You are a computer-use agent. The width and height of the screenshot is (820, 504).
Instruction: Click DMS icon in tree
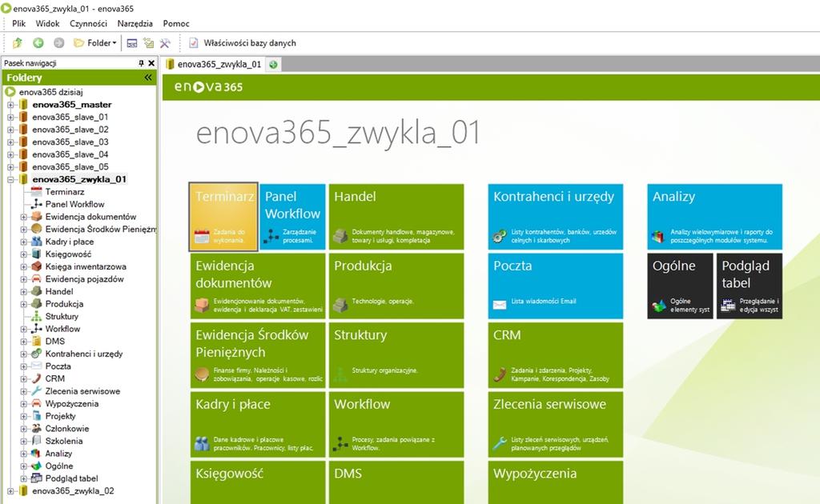[x=36, y=341]
